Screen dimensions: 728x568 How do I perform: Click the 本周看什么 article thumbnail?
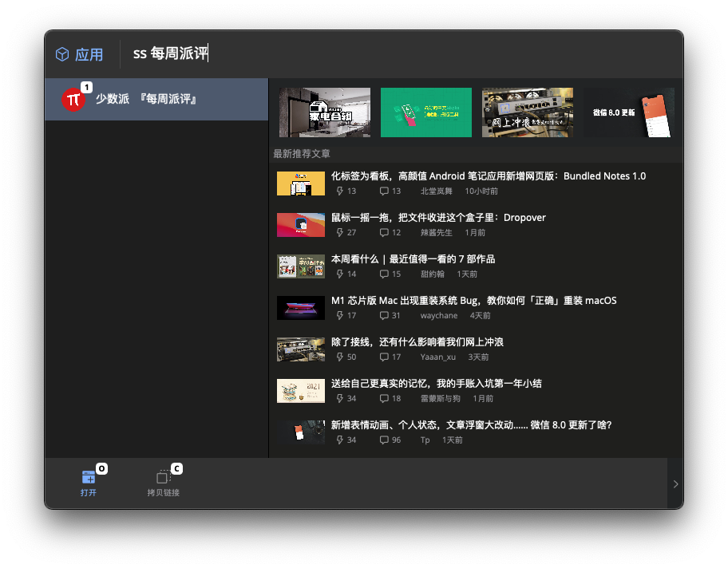point(301,266)
